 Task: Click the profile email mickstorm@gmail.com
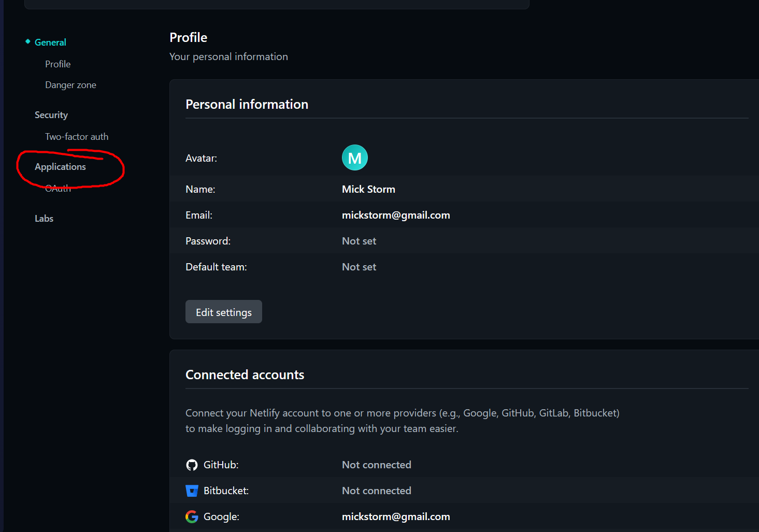395,215
